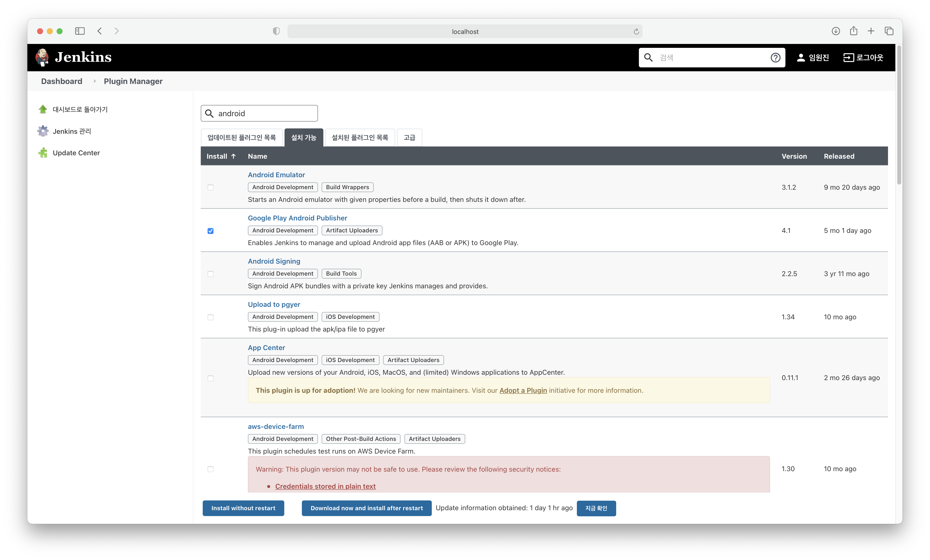This screenshot has width=930, height=560.
Task: Click the Jenkins management gear icon
Action: click(43, 131)
